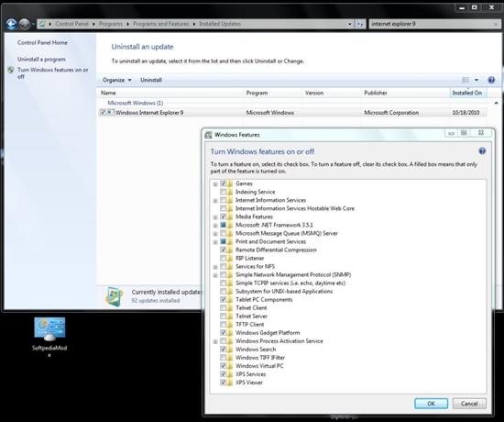This screenshot has height=422, width=504.
Task: Click the Back navigation arrow
Action: click(11, 24)
